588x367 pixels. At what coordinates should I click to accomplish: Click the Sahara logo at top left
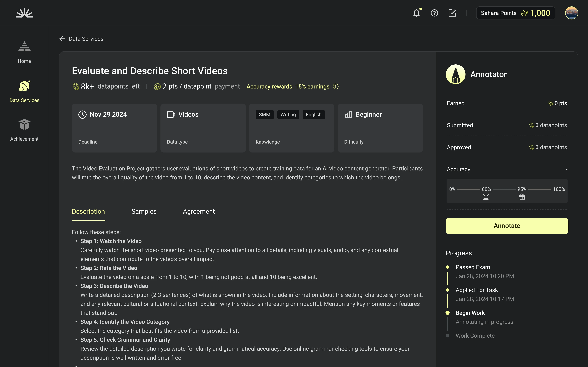point(24,13)
